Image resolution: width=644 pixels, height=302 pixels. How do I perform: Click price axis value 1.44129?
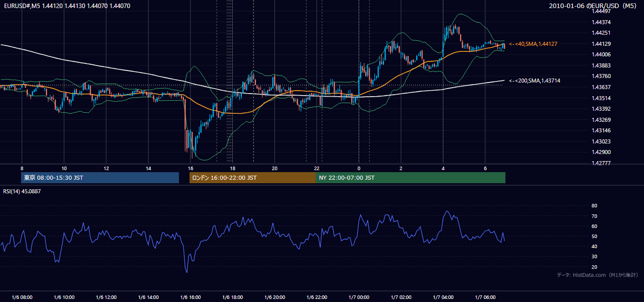pos(601,44)
